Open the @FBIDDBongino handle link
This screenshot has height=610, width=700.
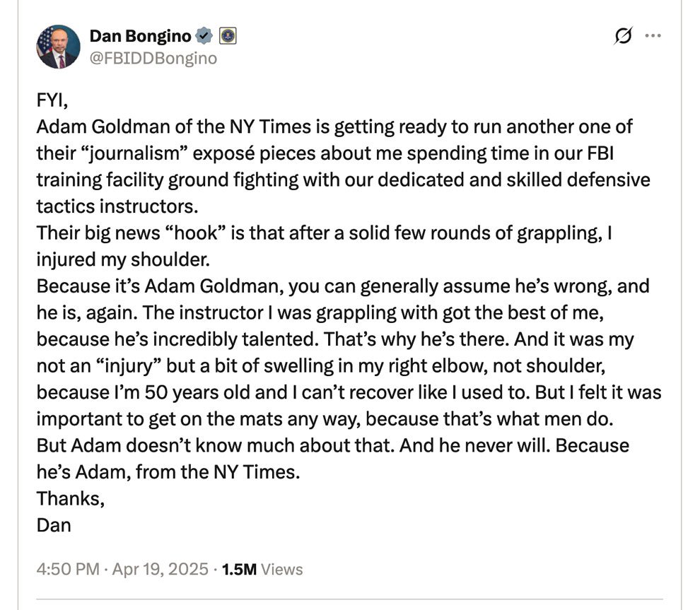tap(153, 59)
